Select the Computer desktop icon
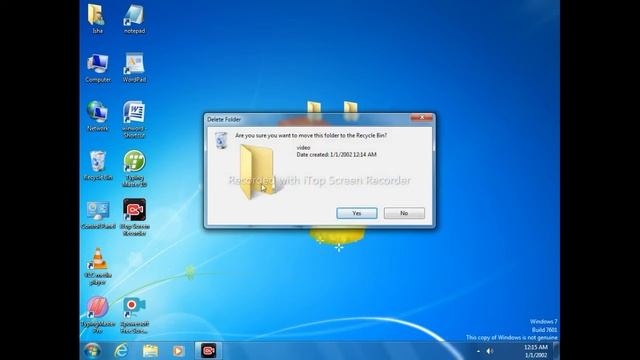640x360 pixels. [x=98, y=68]
